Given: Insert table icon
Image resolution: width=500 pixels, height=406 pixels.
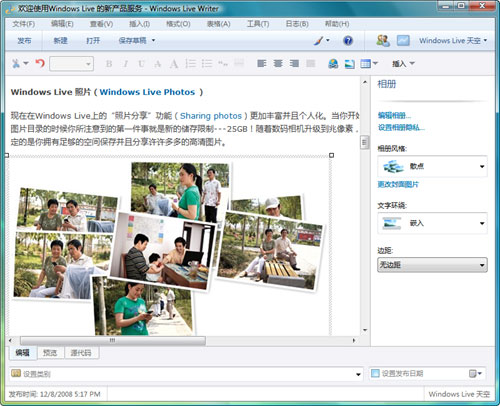Looking at the screenshot, I should tap(365, 63).
